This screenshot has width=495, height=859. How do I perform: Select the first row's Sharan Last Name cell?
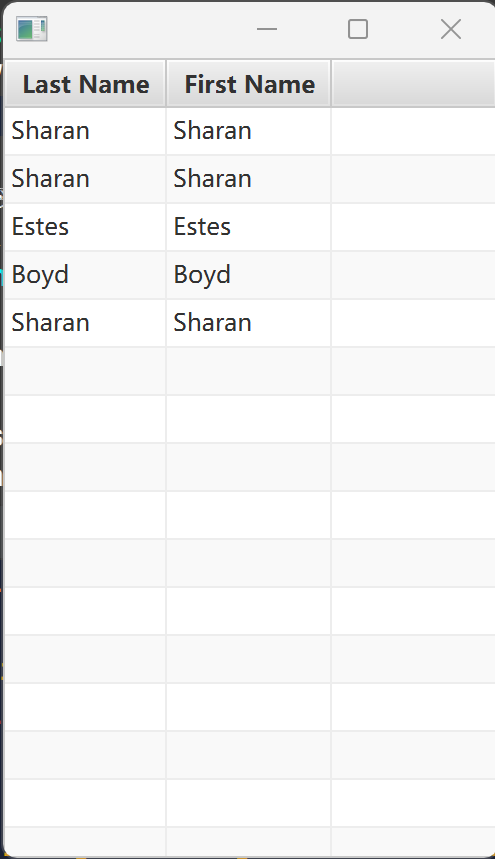(x=85, y=131)
